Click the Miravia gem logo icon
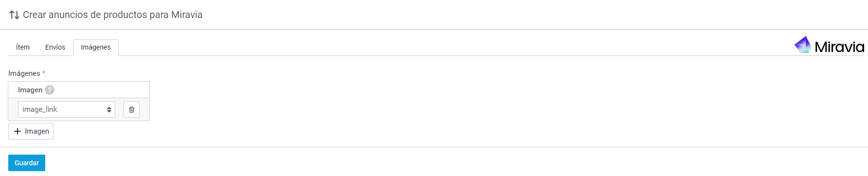Image resolution: width=868 pixels, height=176 pixels. 803,45
